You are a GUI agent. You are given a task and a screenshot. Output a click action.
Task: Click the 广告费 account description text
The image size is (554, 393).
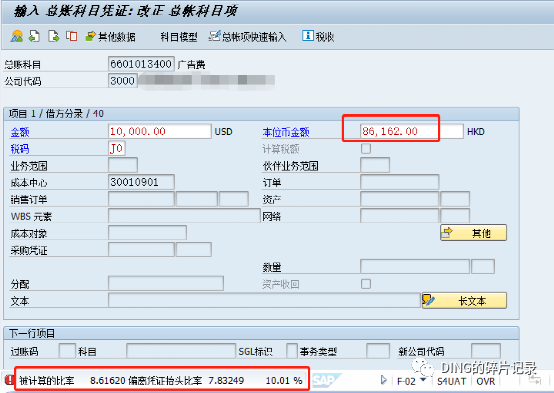coord(191,65)
